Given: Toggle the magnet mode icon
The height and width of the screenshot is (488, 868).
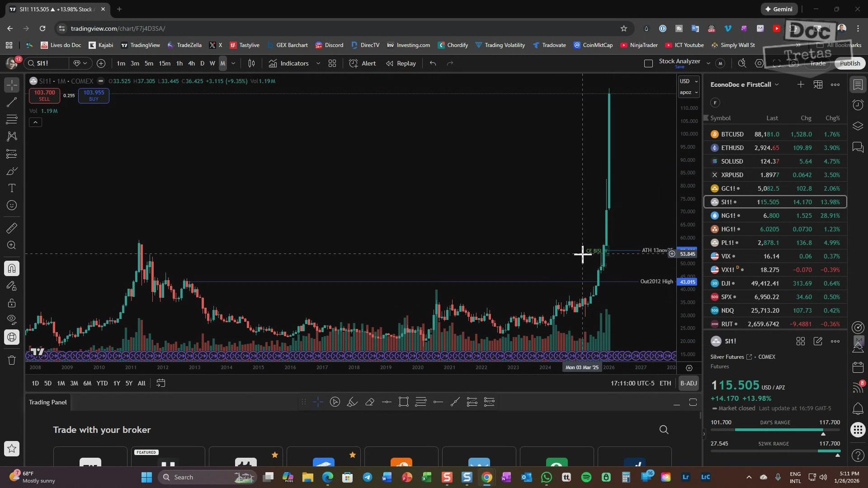Looking at the screenshot, I should [12, 269].
